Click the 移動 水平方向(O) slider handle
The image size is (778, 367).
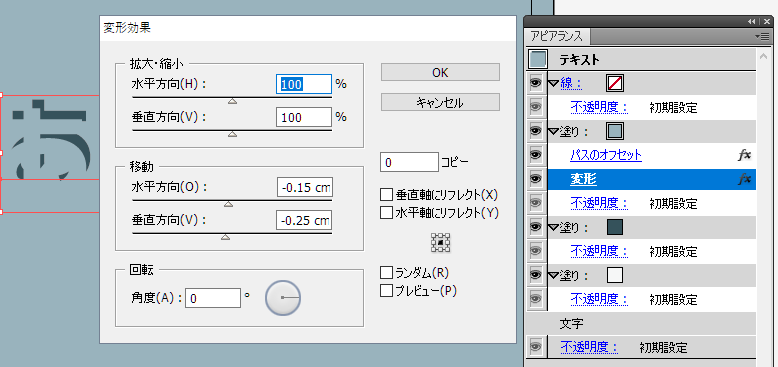pyautogui.click(x=228, y=204)
